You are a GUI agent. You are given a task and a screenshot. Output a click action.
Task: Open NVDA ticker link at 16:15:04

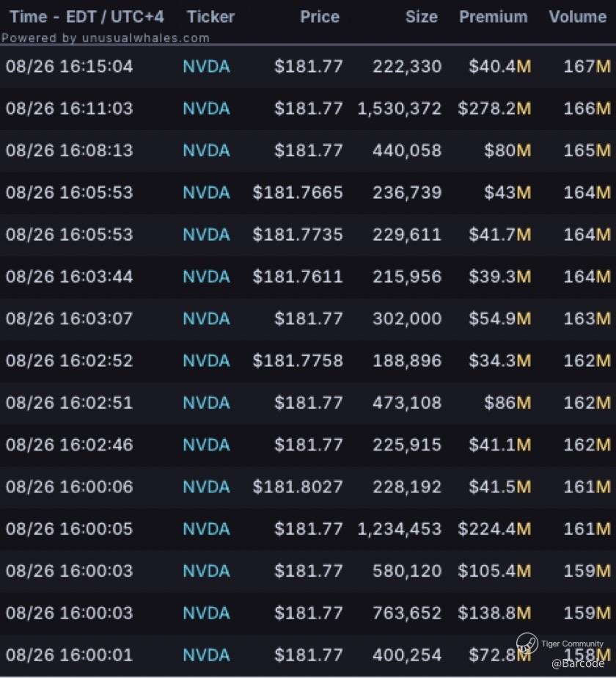[x=206, y=67]
